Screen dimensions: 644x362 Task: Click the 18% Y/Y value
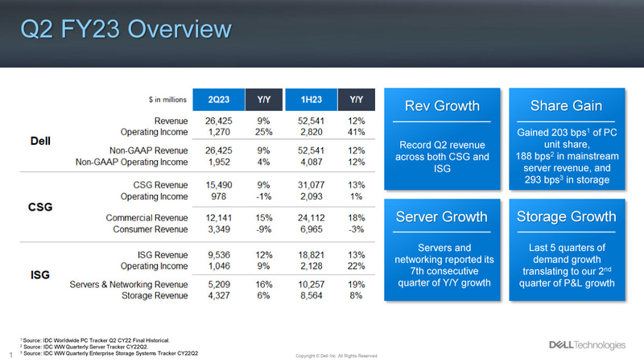click(356, 218)
